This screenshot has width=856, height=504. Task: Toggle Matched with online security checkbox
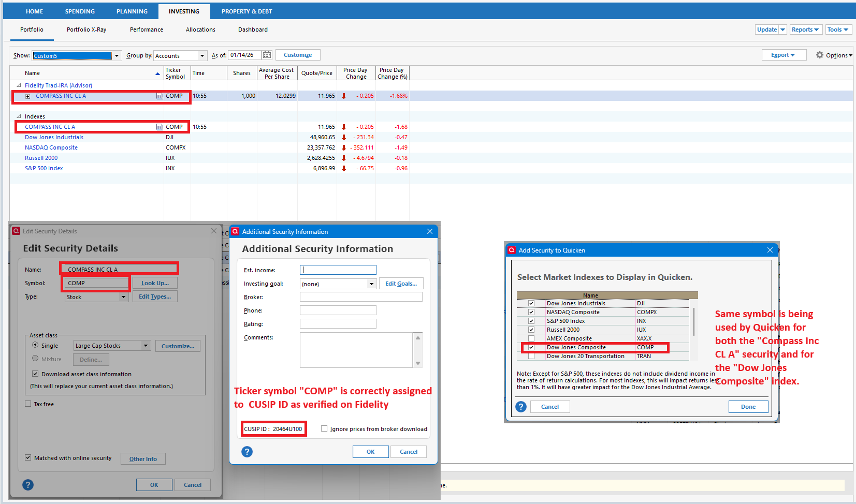click(x=28, y=457)
